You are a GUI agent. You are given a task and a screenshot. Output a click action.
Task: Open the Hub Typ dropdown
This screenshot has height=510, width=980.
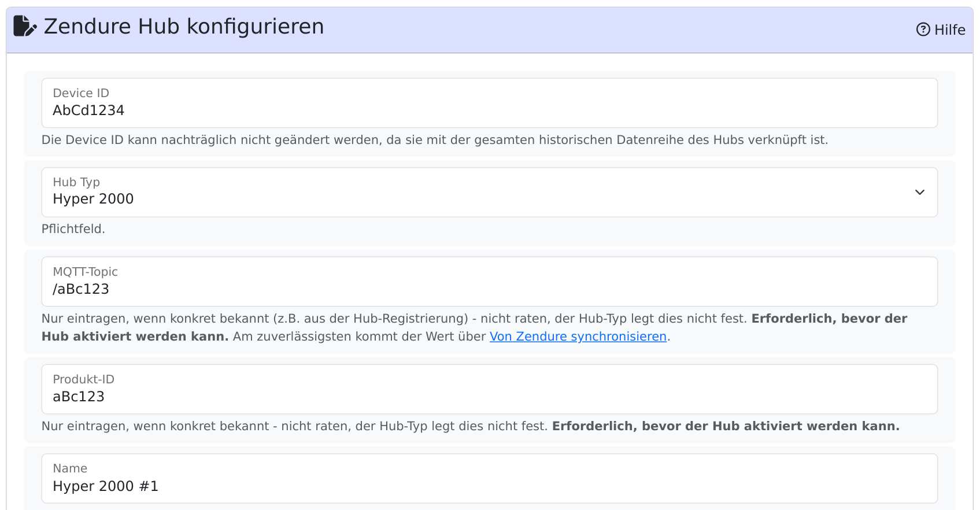(489, 193)
